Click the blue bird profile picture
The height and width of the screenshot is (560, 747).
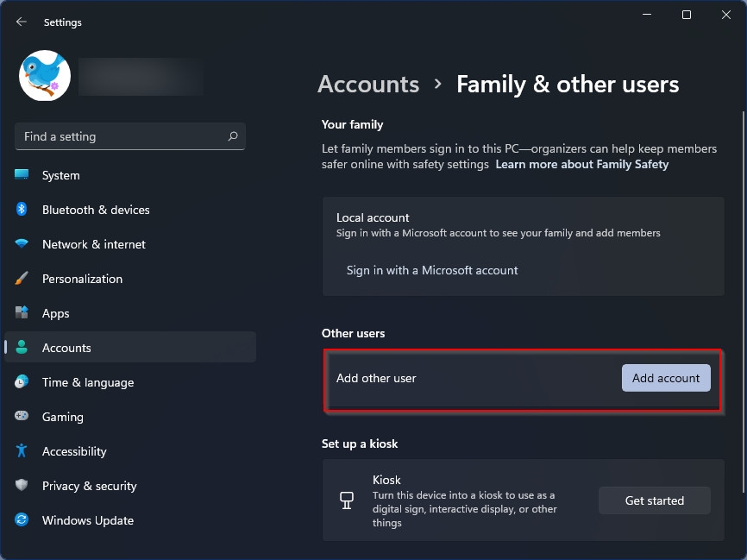[x=45, y=76]
